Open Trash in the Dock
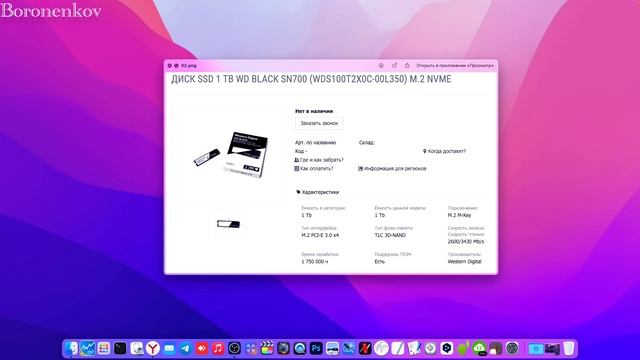This screenshot has width=640, height=360. (569, 348)
